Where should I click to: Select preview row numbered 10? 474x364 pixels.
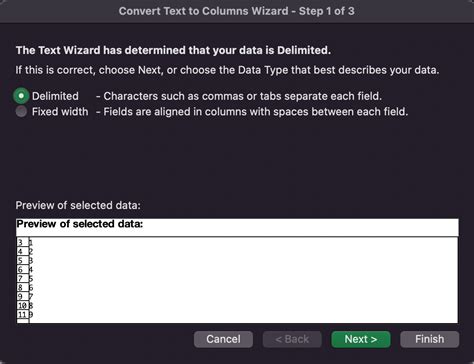(23, 305)
